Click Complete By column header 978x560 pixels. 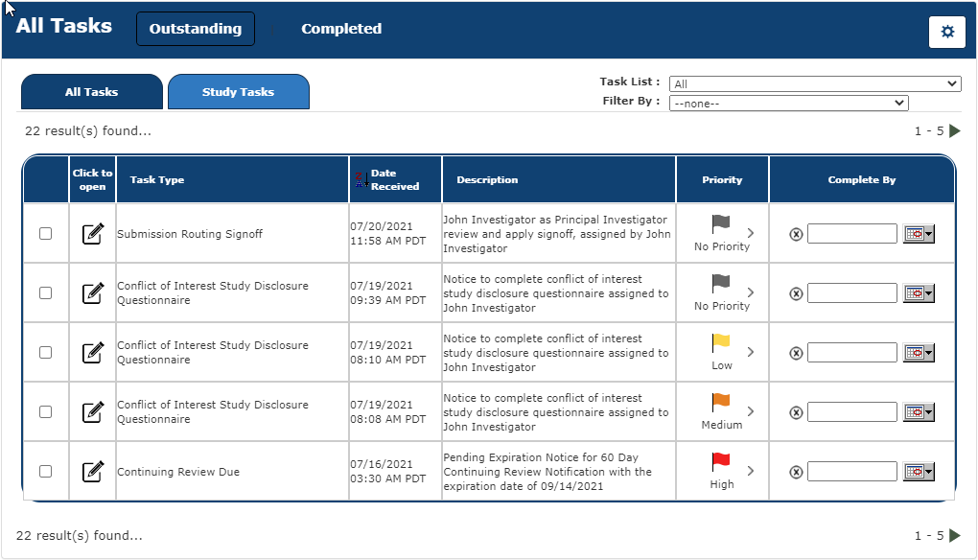pos(862,179)
